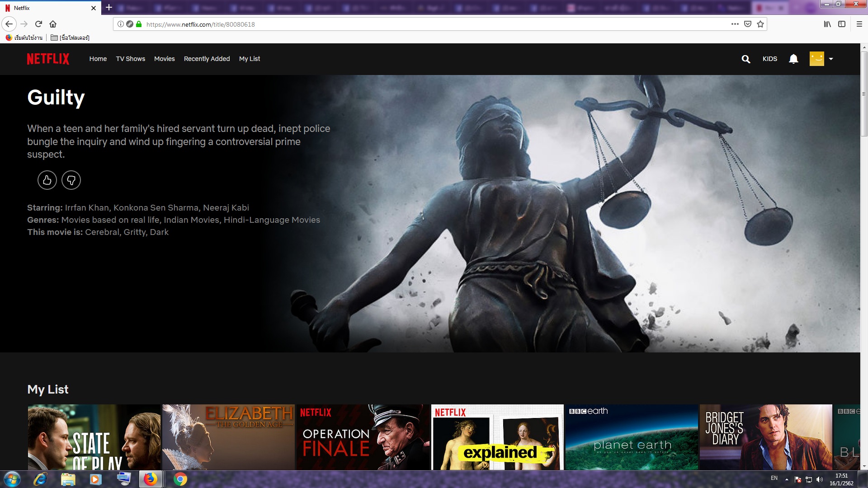Show site information icon in address bar

pos(120,24)
